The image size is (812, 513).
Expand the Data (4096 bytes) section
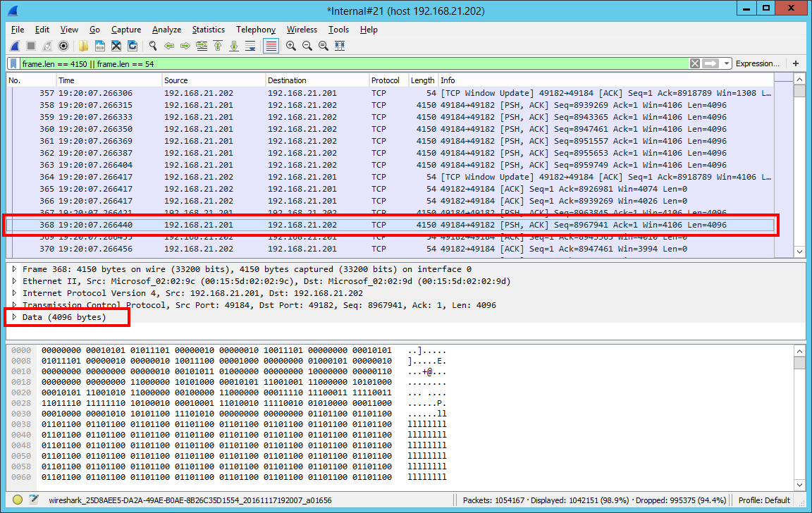pyautogui.click(x=15, y=317)
